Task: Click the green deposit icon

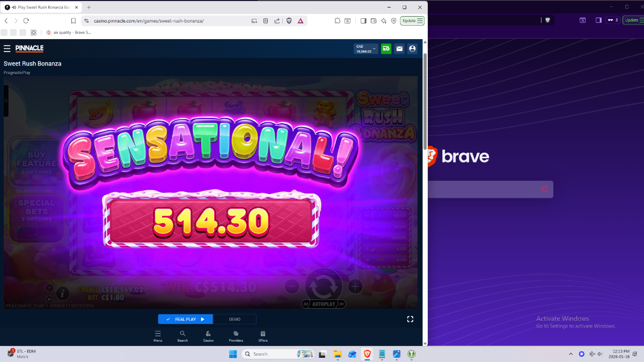Action: (x=386, y=49)
